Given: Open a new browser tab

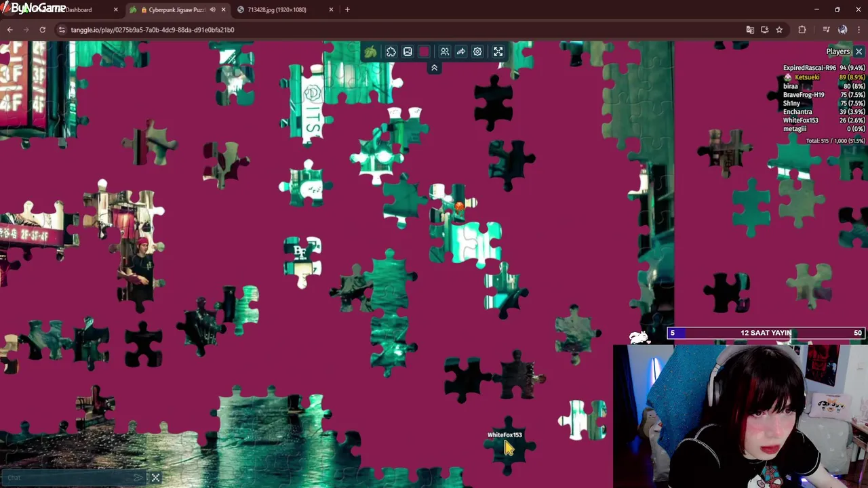Looking at the screenshot, I should (x=347, y=9).
